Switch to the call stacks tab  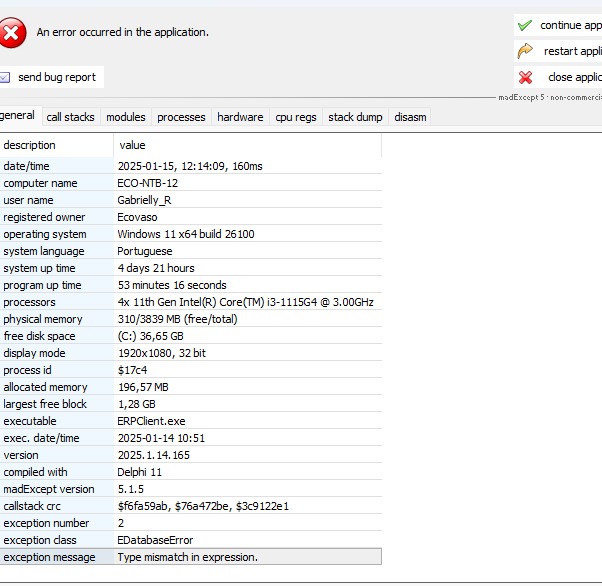click(70, 117)
